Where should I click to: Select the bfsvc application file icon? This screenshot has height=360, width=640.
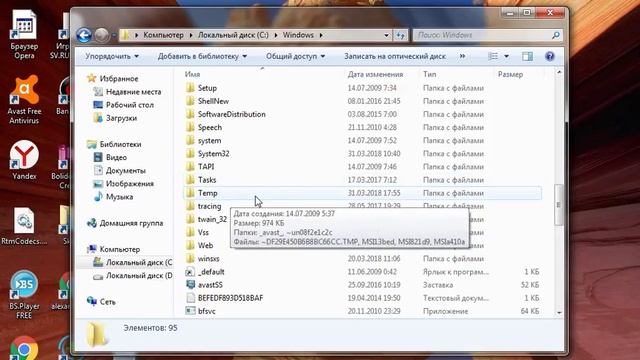pyautogui.click(x=190, y=311)
